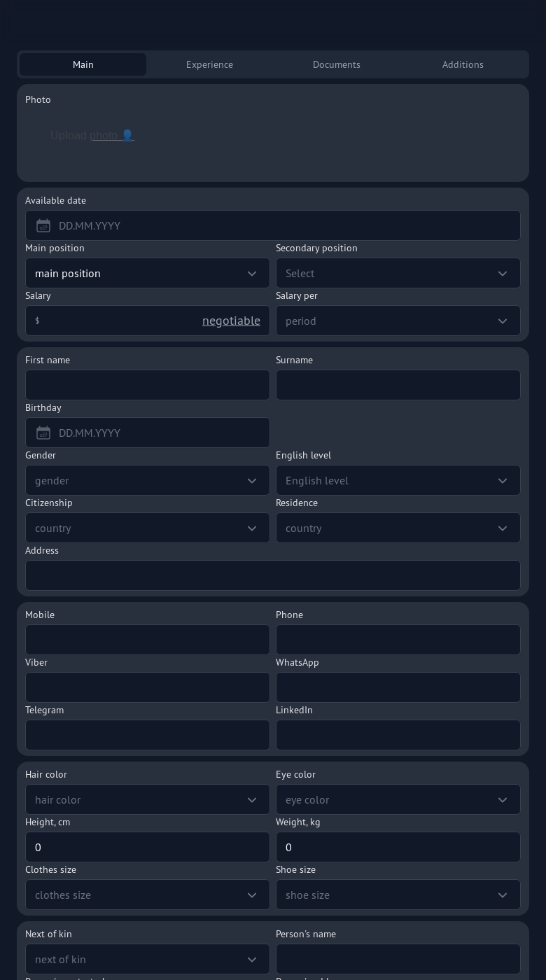Viewport: 546px width, 980px height.
Task: Open the English level dropdown
Action: click(398, 480)
